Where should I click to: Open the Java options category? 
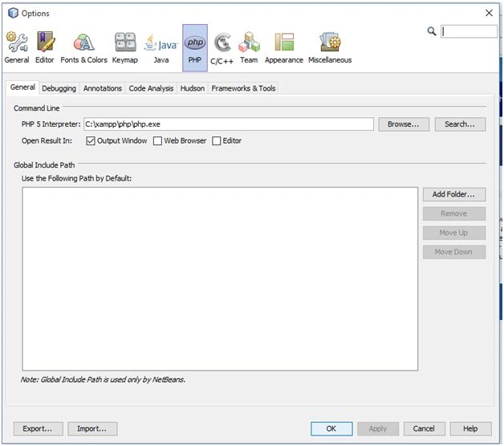point(161,47)
